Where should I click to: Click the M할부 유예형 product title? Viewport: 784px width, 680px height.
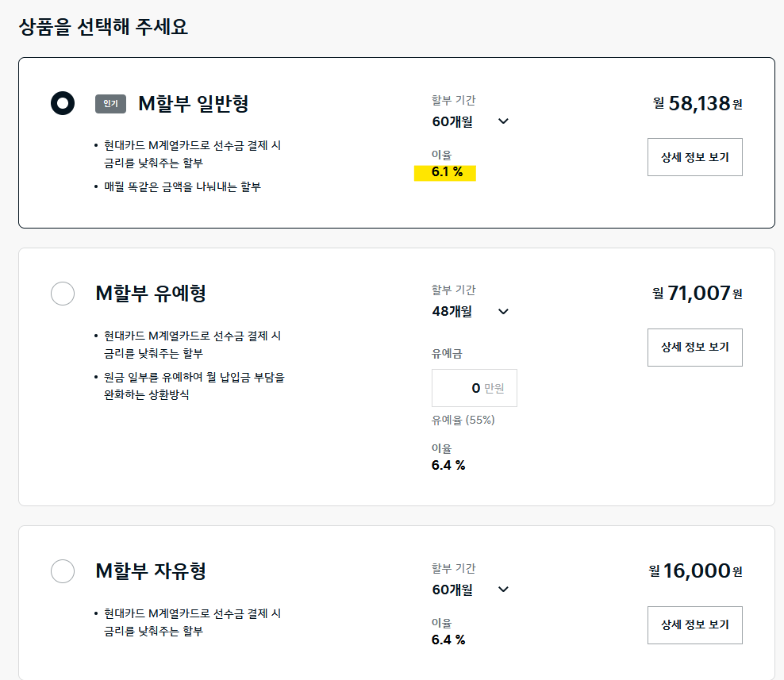point(151,294)
